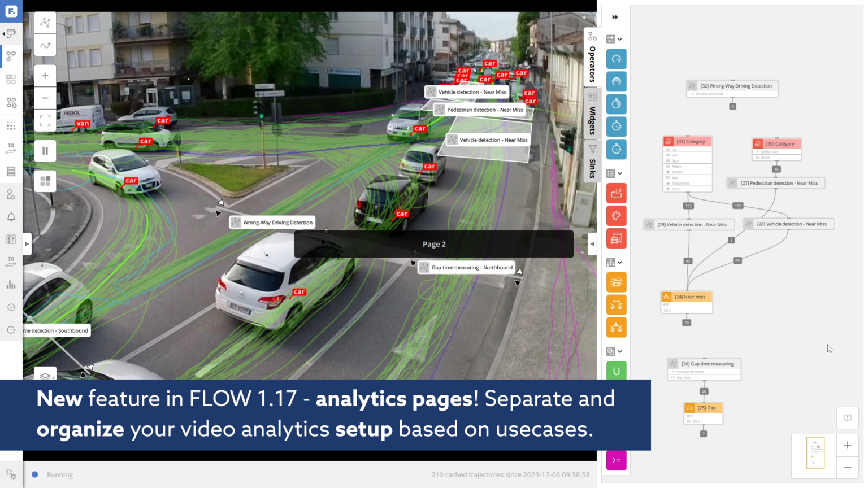Image resolution: width=868 pixels, height=488 pixels.
Task: Select the green U operator icon
Action: [x=616, y=371]
